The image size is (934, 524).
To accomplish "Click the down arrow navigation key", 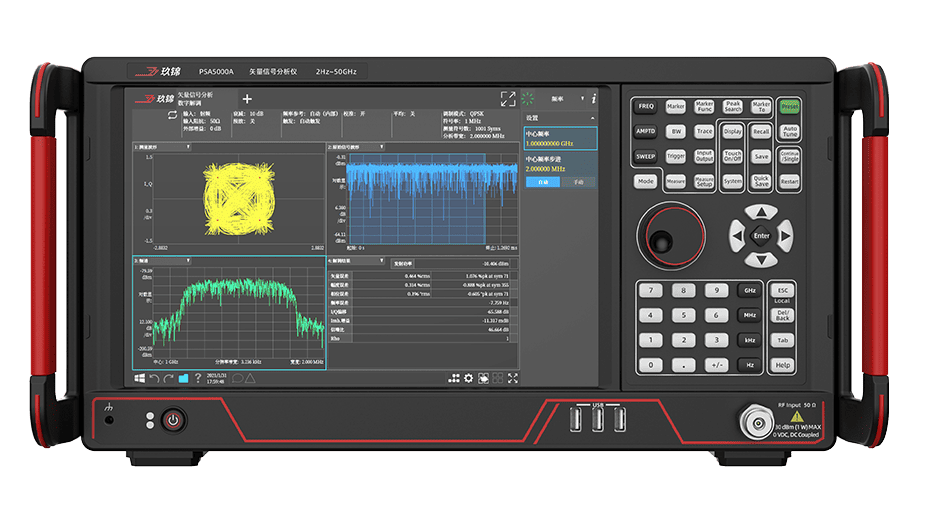I will click(x=761, y=260).
